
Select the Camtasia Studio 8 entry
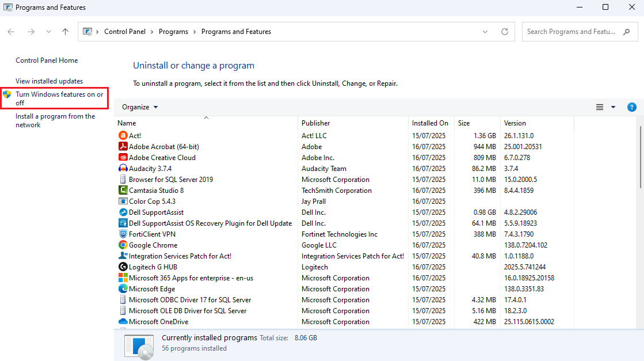tap(156, 190)
